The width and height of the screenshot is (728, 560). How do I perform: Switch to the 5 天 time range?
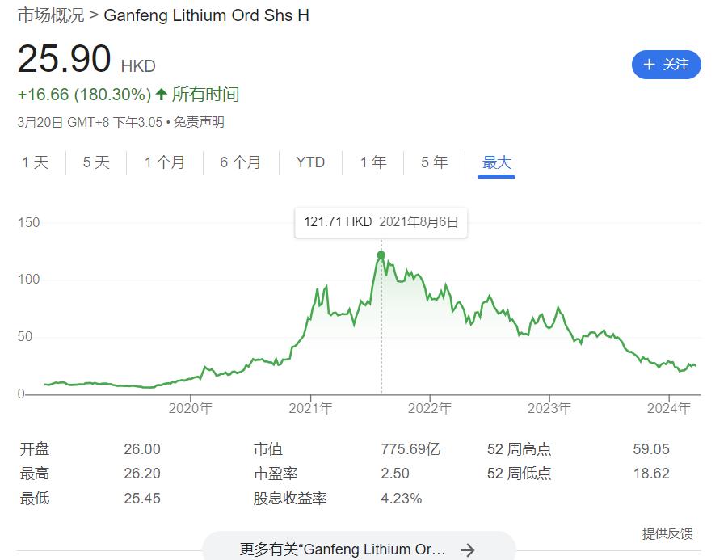(96, 162)
